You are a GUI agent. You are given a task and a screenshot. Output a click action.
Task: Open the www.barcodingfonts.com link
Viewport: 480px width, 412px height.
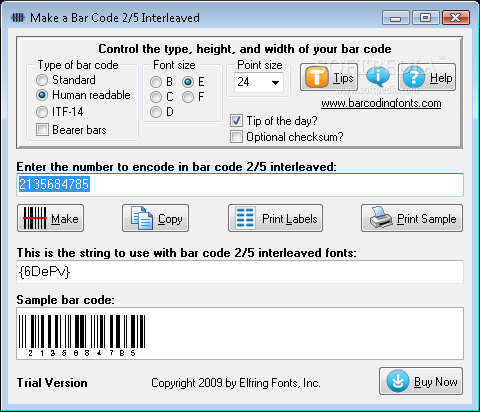pos(381,103)
